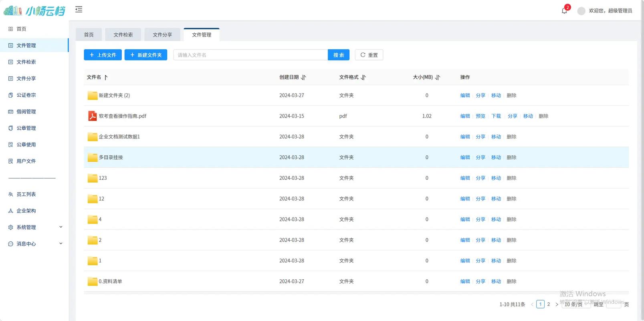Preview 软考查看操作指南.pdf with 预览
Screen dimensions: 644x321
(x=480, y=116)
